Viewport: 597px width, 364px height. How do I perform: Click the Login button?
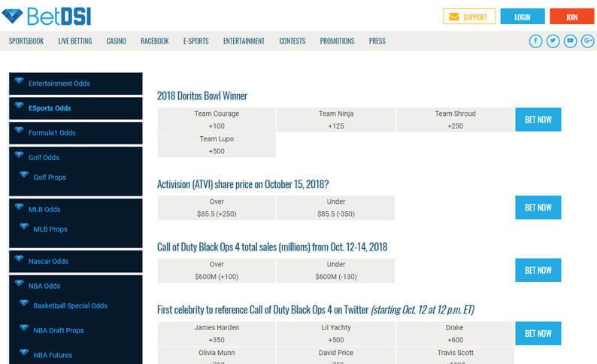click(x=523, y=17)
